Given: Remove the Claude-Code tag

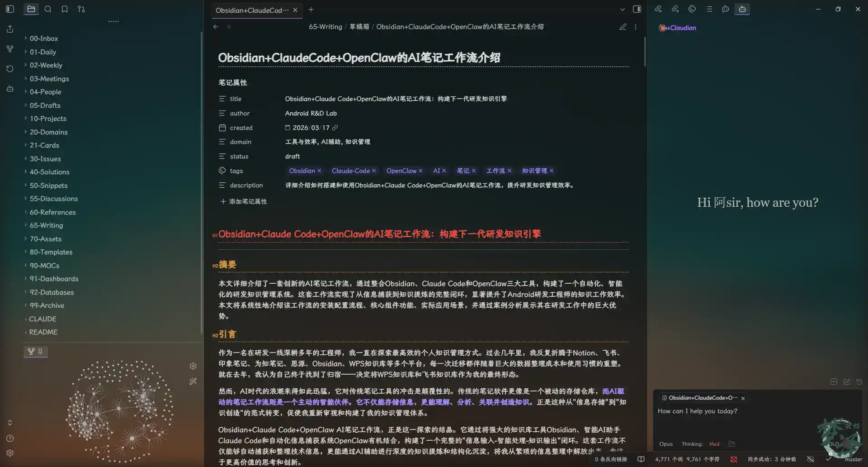Looking at the screenshot, I should tap(374, 171).
